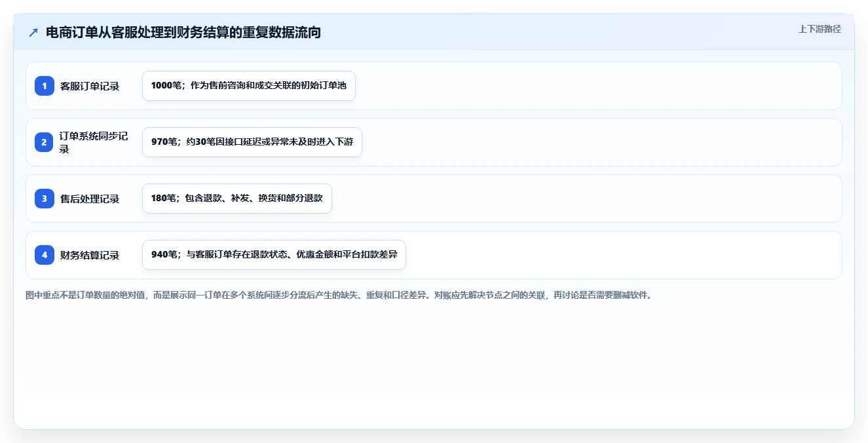Select the 客服订单记录 label

coord(90,86)
